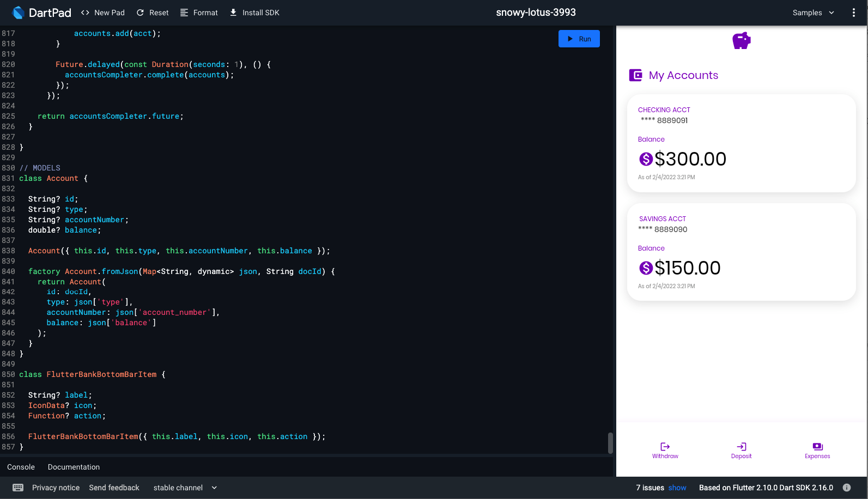Click account number **** 8889091

tap(664, 120)
